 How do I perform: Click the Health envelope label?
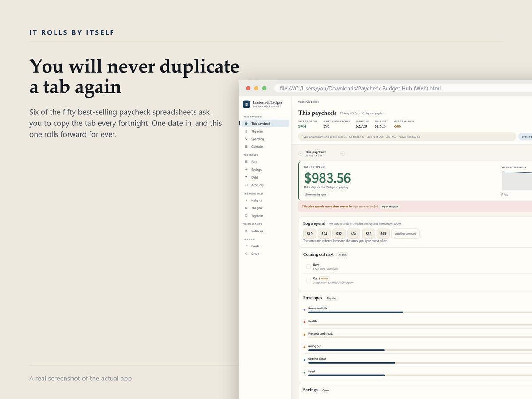pyautogui.click(x=313, y=321)
